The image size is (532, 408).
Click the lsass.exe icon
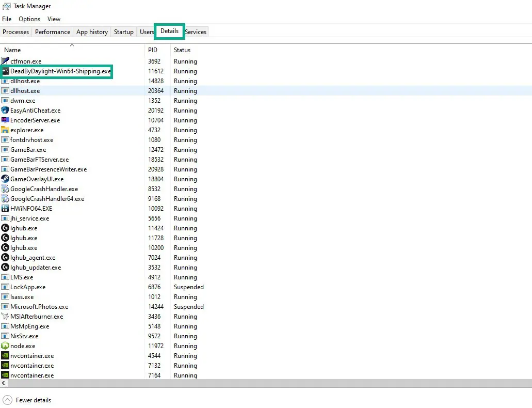click(x=5, y=297)
